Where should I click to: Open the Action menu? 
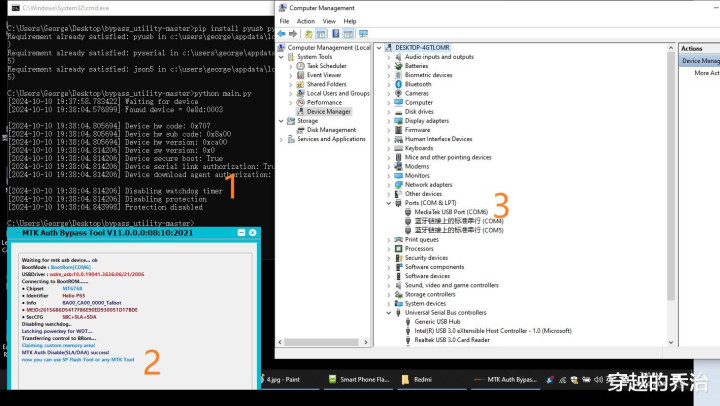[x=305, y=21]
